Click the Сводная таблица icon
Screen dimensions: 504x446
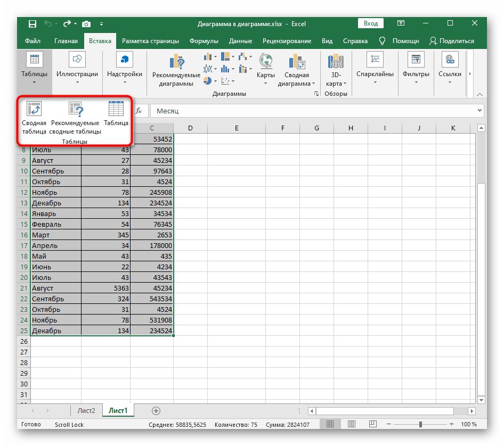pos(34,110)
